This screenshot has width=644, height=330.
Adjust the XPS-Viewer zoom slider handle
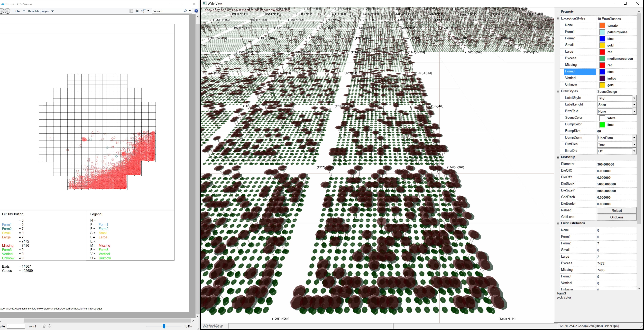[164, 326]
